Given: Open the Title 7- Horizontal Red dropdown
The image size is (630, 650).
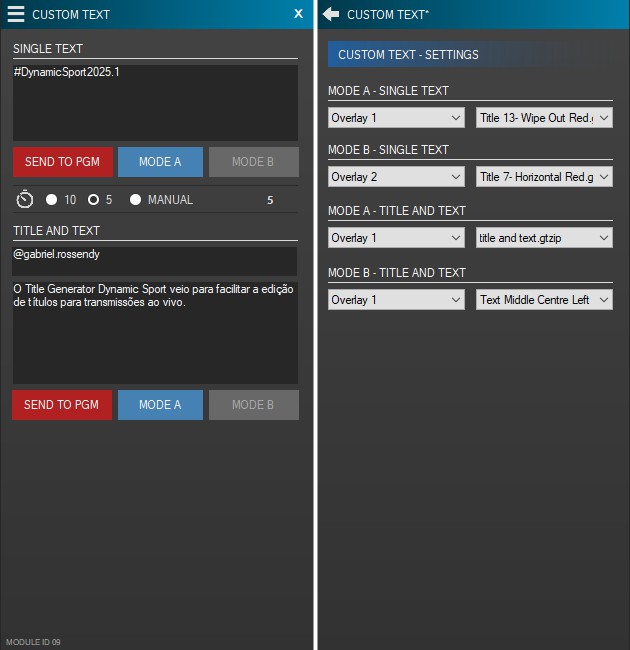Looking at the screenshot, I should (544, 177).
